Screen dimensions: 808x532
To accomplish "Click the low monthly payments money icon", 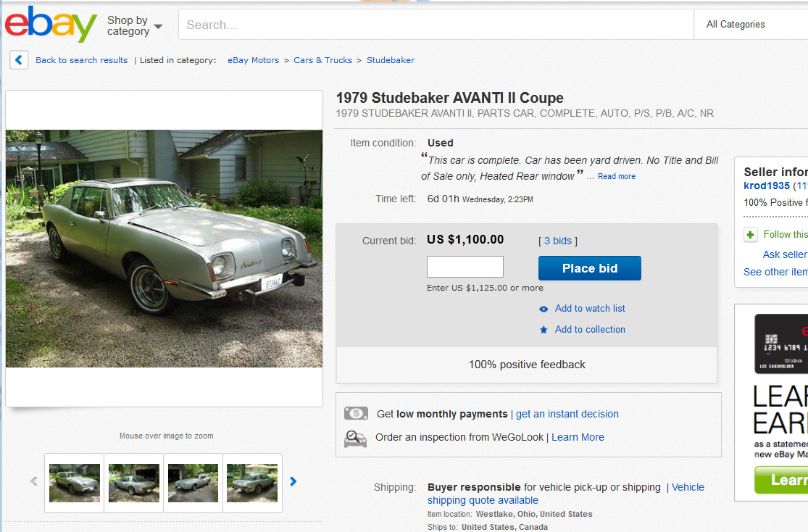I will (356, 414).
